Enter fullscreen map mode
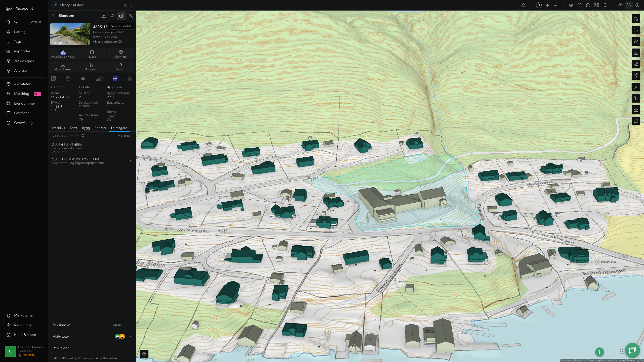644x362 pixels. 580,5
